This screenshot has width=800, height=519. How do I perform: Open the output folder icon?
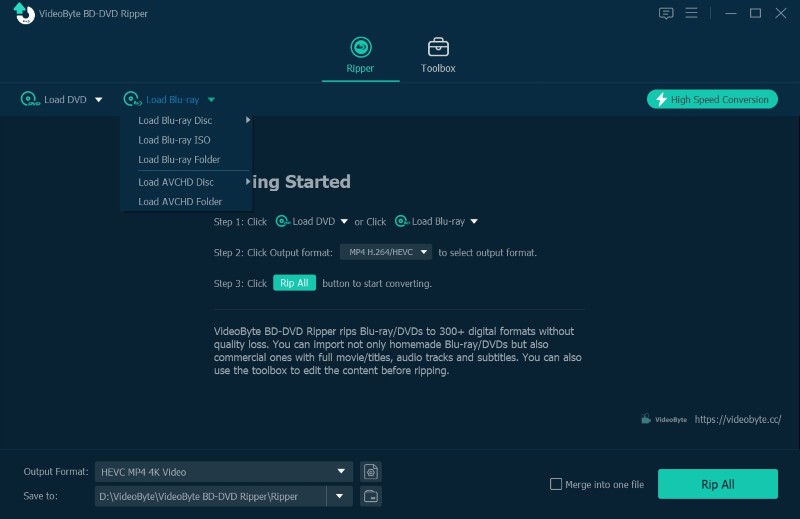[x=370, y=496]
